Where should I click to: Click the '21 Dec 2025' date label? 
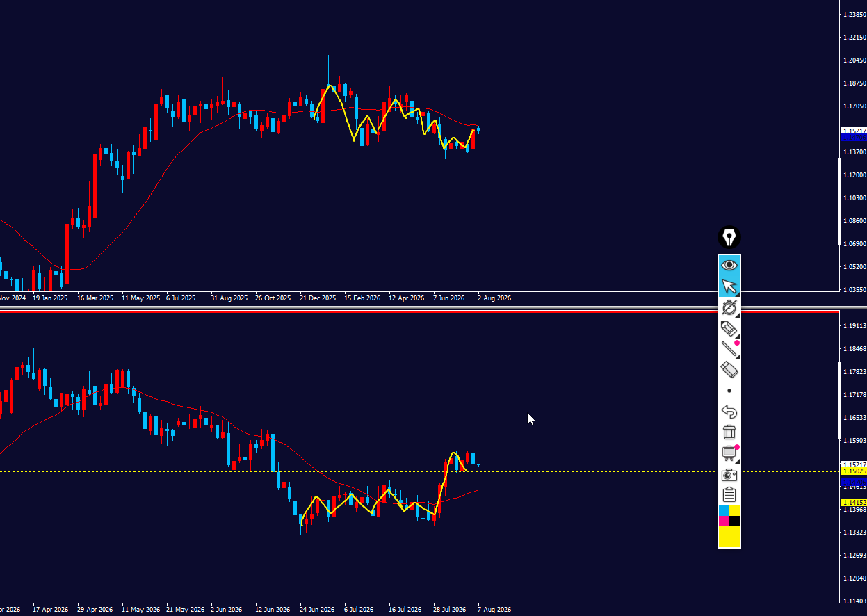[x=318, y=298]
